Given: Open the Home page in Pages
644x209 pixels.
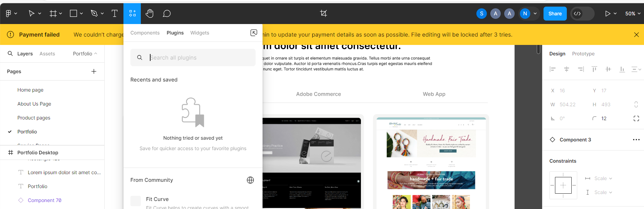Looking at the screenshot, I should (x=31, y=90).
